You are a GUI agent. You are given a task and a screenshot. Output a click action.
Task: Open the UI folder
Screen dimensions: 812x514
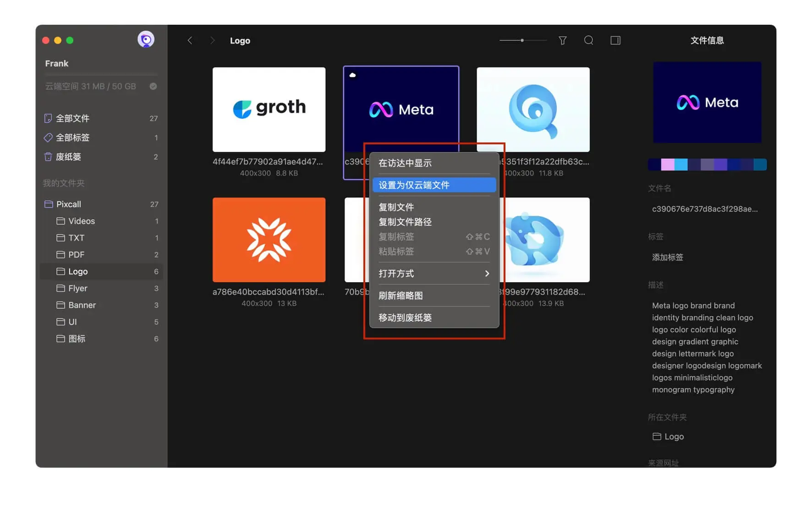(x=101, y=322)
